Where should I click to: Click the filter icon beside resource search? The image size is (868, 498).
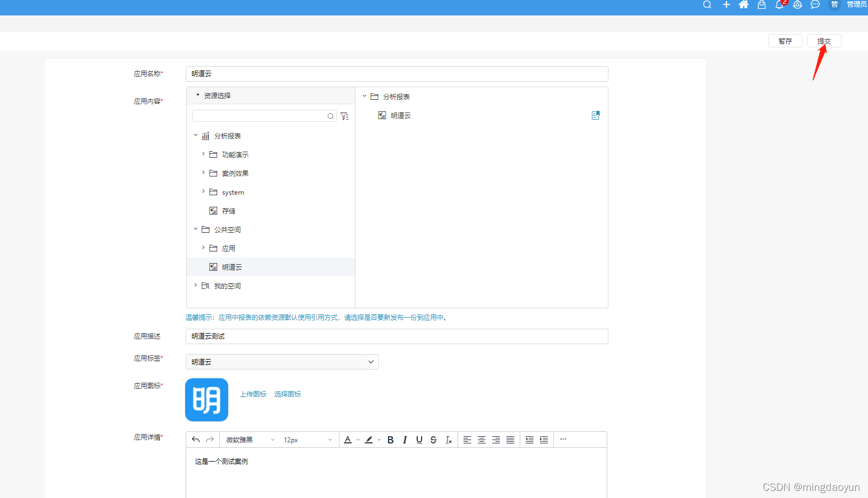coord(344,116)
